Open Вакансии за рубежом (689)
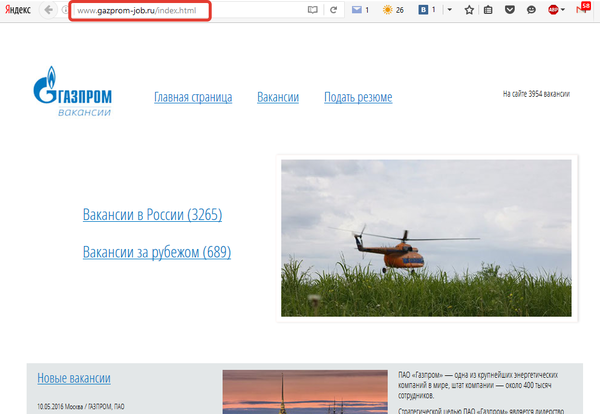Viewport: 600px width, 414px height. (x=157, y=252)
